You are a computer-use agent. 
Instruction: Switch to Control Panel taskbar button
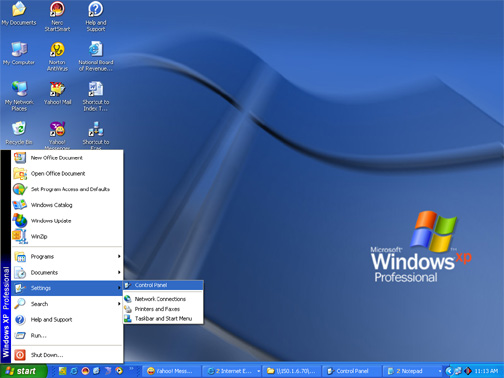[x=352, y=371]
